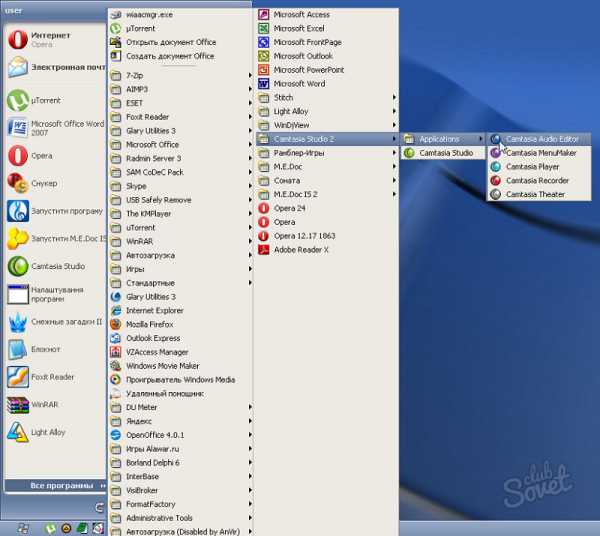This screenshot has width=600, height=536.
Task: Expand the AIMP3 folder submenu
Action: 180,89
